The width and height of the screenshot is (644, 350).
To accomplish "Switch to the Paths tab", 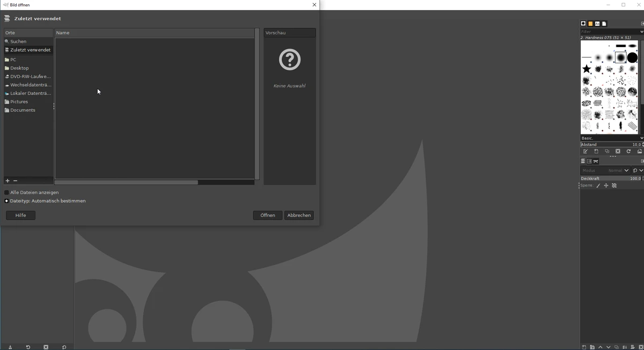I will click(x=596, y=161).
